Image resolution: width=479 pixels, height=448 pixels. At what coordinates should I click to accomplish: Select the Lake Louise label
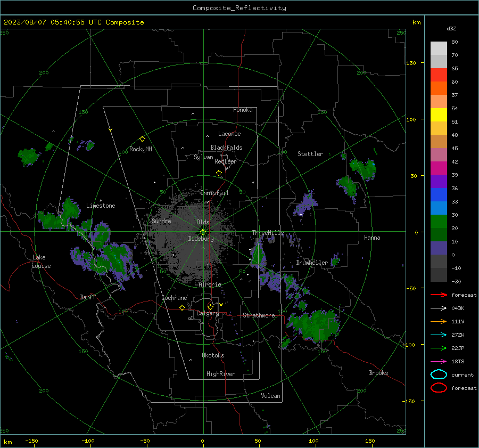pos(41,262)
